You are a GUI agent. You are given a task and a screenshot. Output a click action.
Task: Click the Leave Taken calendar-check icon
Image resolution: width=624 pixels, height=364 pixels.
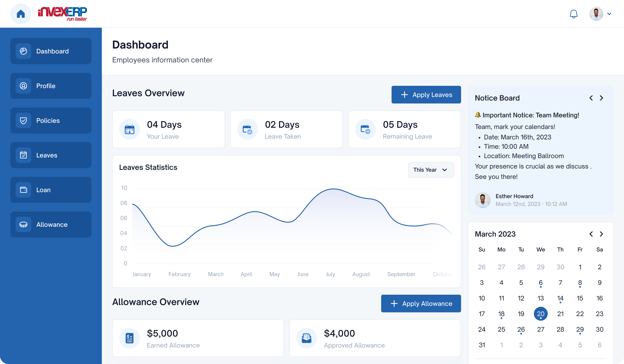[x=247, y=129]
